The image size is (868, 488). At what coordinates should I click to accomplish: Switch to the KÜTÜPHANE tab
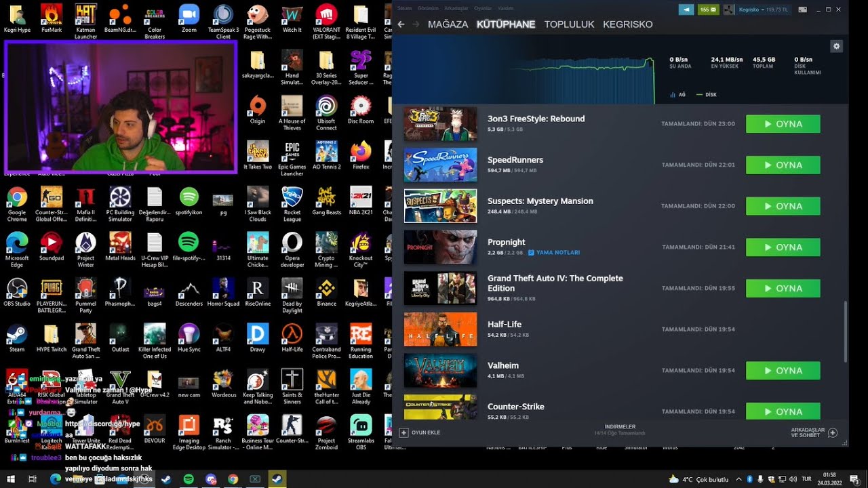[x=506, y=24]
